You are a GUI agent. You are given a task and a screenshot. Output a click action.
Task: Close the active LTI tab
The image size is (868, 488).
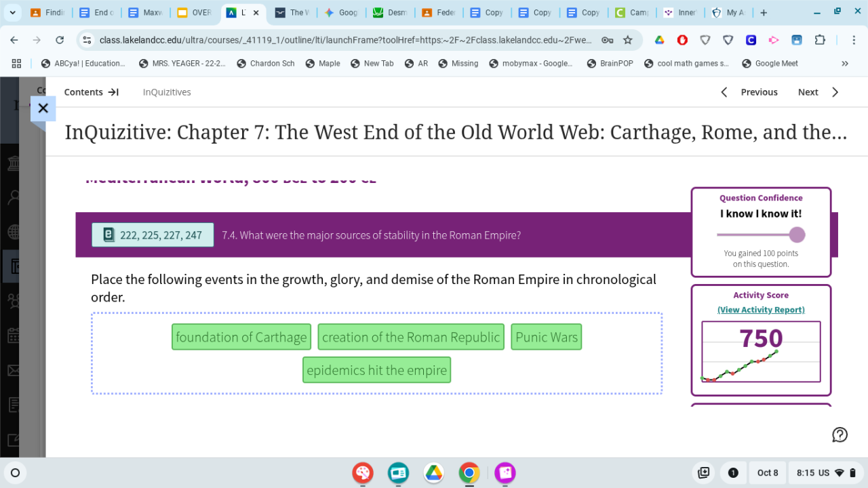click(x=256, y=12)
